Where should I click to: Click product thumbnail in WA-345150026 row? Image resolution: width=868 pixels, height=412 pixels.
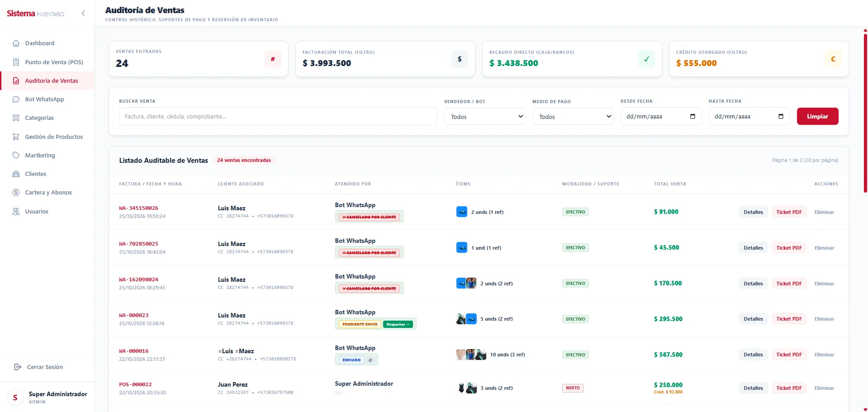461,212
